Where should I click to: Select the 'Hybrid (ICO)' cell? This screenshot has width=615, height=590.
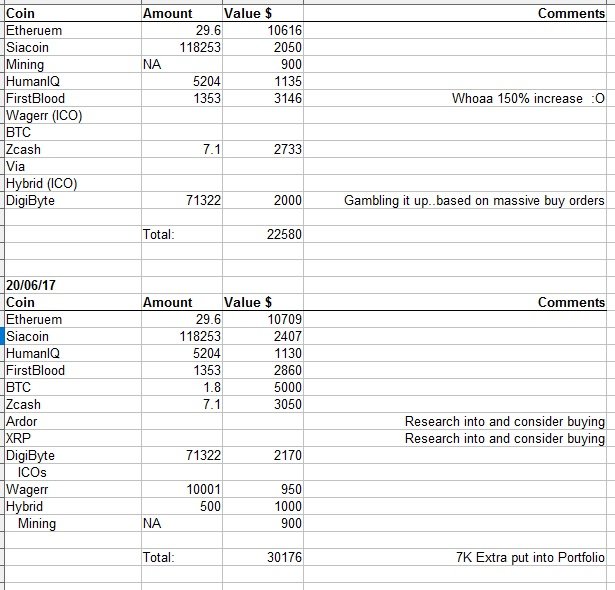click(x=42, y=184)
